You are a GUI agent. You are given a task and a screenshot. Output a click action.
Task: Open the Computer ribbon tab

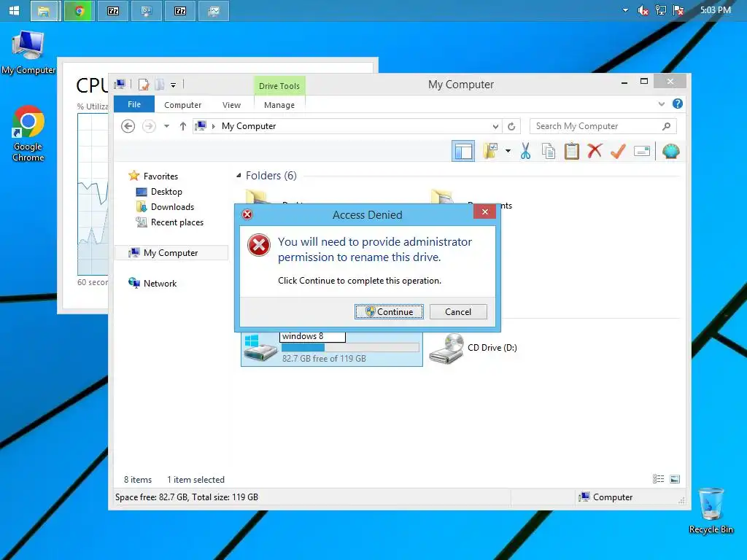pos(182,105)
